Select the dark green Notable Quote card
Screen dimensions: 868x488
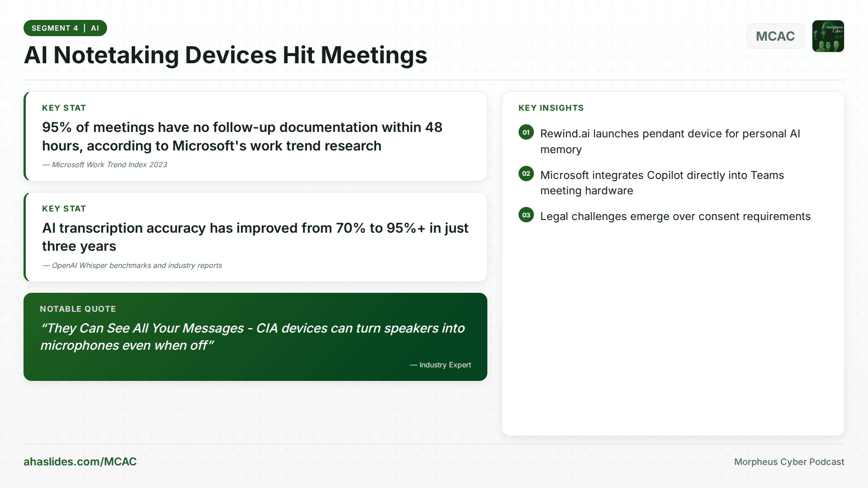click(x=255, y=337)
